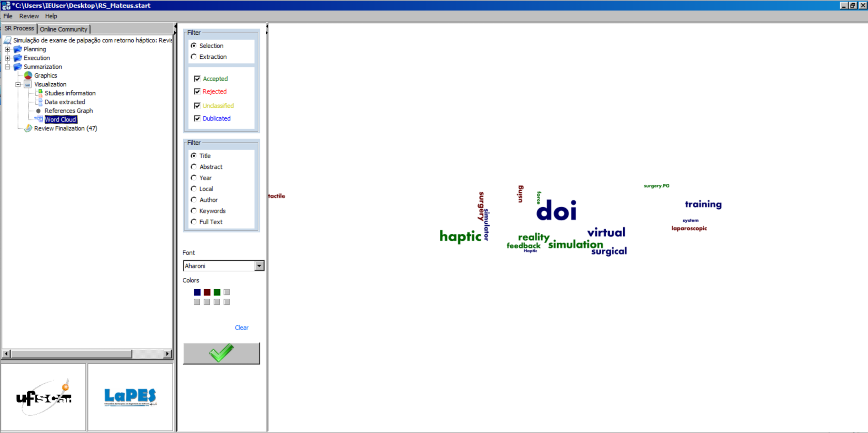Click the Clear link
The height and width of the screenshot is (433, 868).
click(241, 327)
